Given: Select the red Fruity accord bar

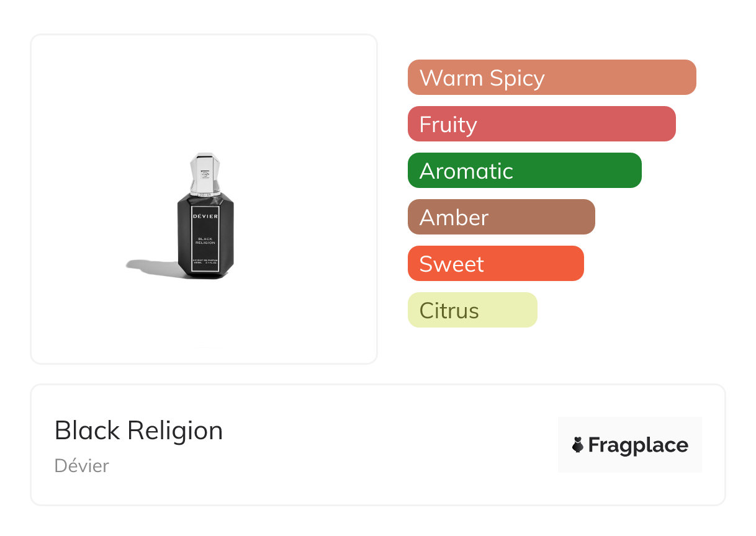Looking at the screenshot, I should tap(541, 124).
